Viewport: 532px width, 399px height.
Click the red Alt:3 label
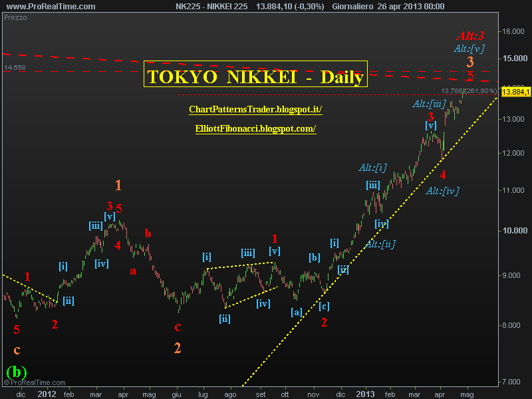pyautogui.click(x=470, y=36)
